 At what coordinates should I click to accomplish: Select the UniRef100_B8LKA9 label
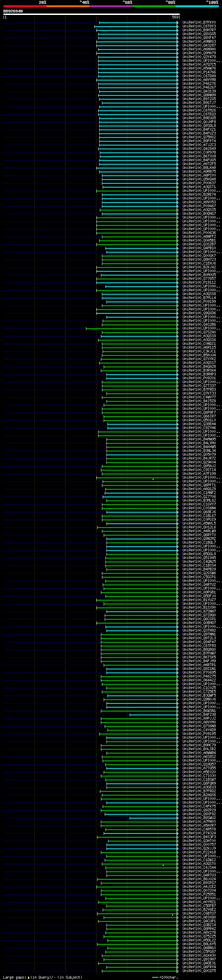[199, 168]
